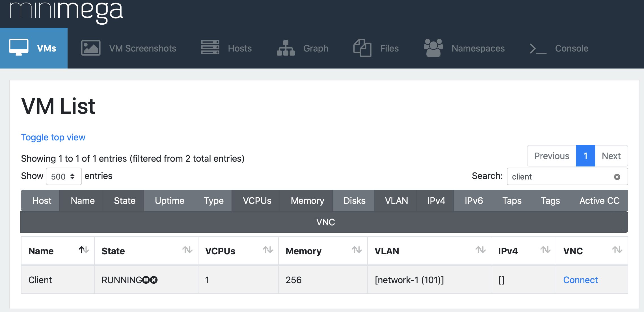Sort table by IPv4 column arrows
Screen dimensions: 644x312
pyautogui.click(x=546, y=250)
